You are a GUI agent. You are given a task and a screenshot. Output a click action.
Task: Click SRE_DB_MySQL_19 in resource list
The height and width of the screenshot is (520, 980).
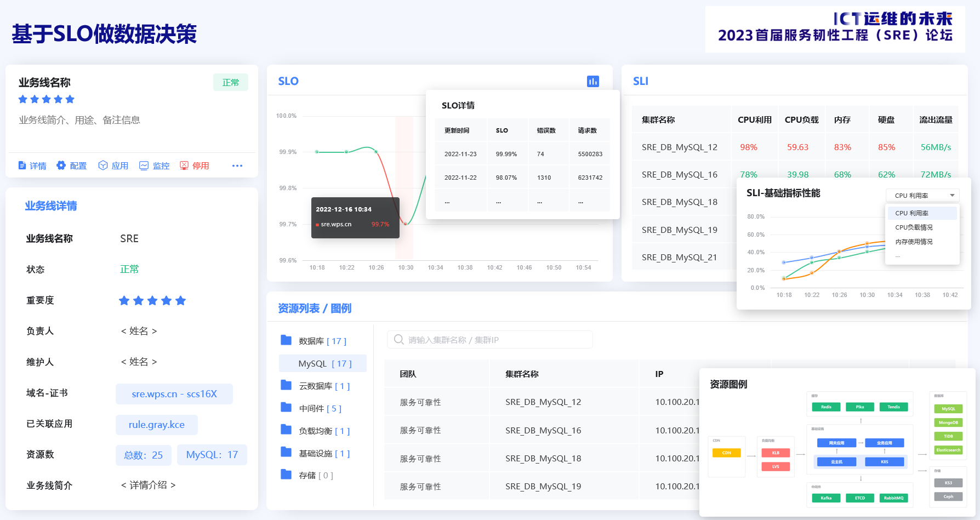(543, 487)
